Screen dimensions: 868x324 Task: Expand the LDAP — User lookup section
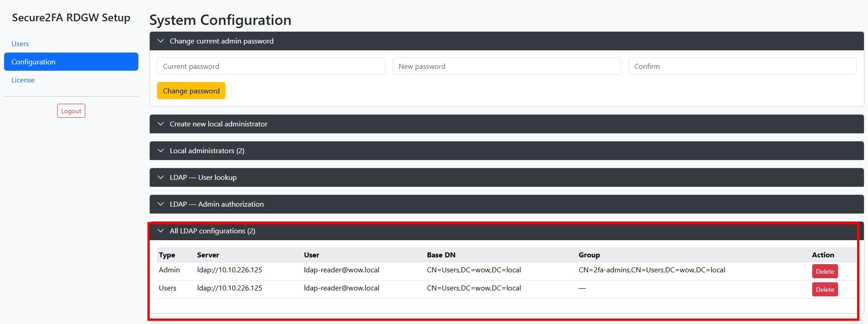(203, 177)
